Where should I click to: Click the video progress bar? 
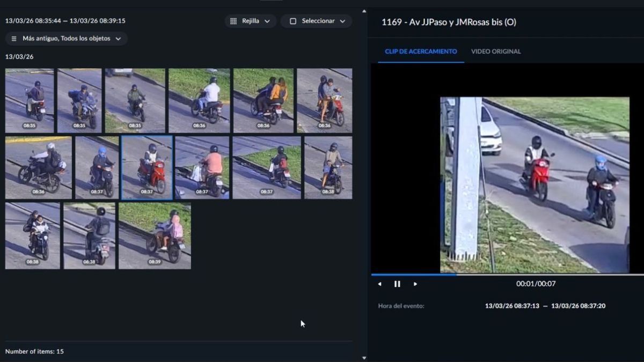pyautogui.click(x=507, y=275)
